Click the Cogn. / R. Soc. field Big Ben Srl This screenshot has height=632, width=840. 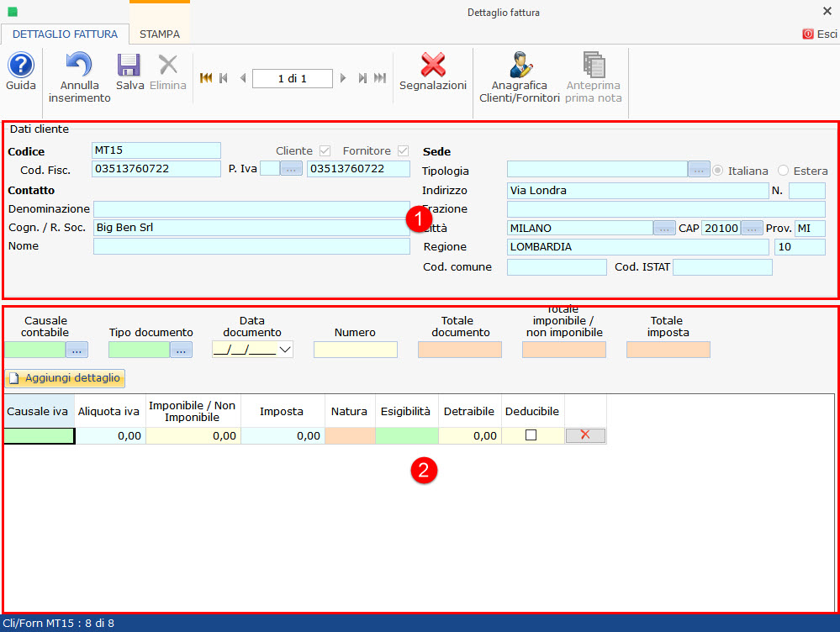[251, 228]
